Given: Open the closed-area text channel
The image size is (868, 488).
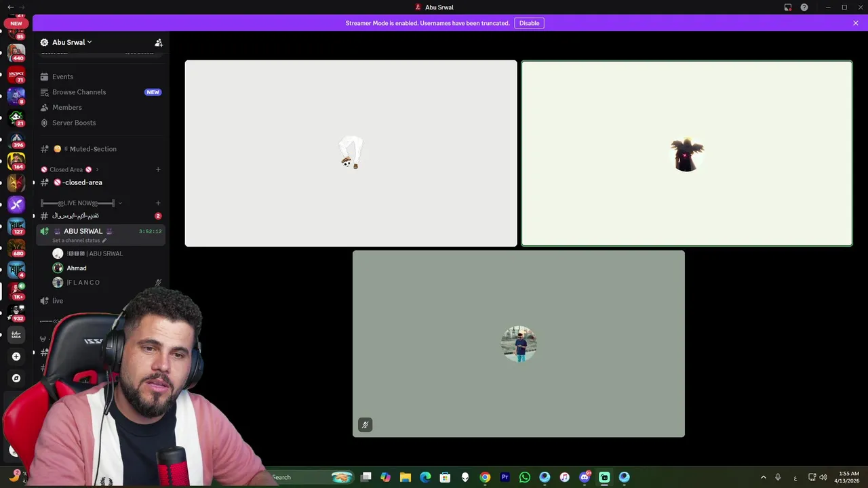Looking at the screenshot, I should tap(101, 182).
